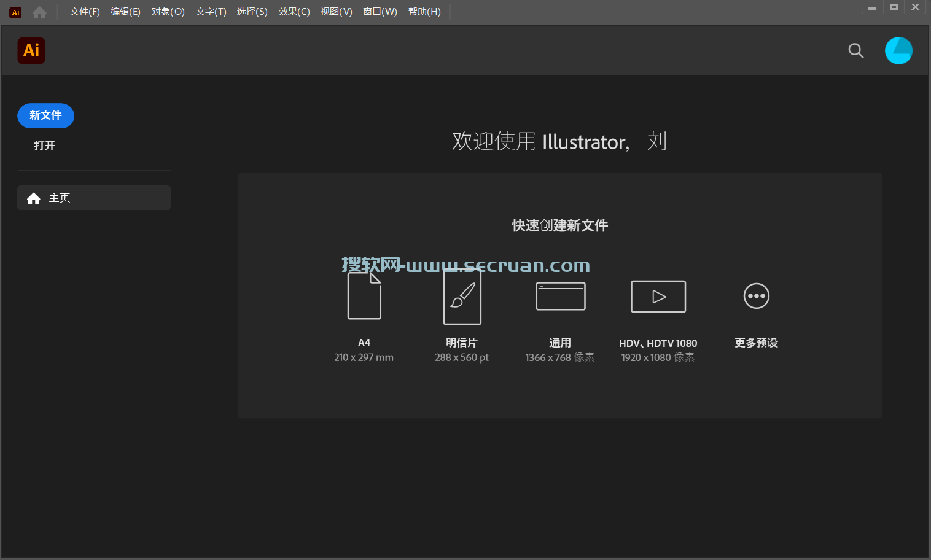Open the 效果(C) menu

(294, 12)
